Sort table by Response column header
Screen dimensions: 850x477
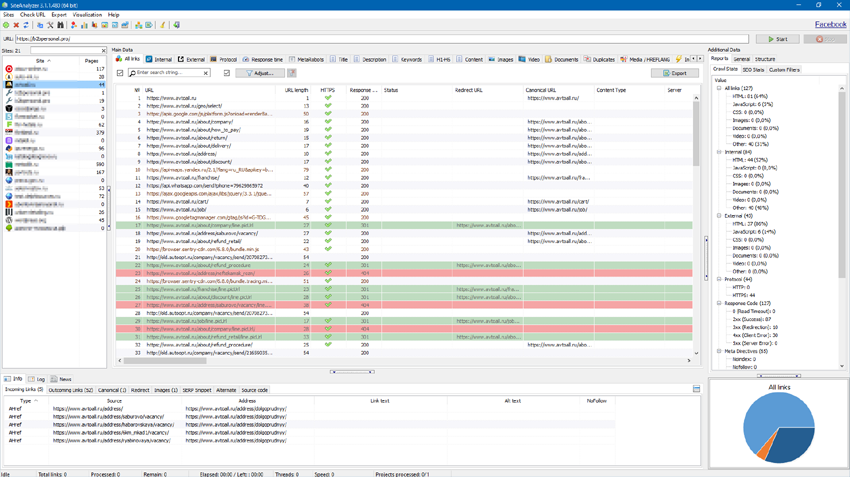tap(363, 90)
